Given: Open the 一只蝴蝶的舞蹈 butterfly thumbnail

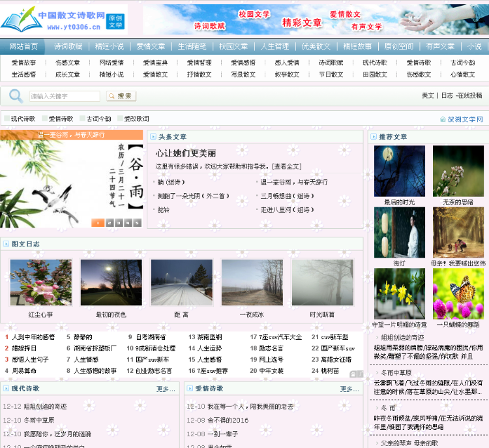Looking at the screenshot, I should point(458,294).
